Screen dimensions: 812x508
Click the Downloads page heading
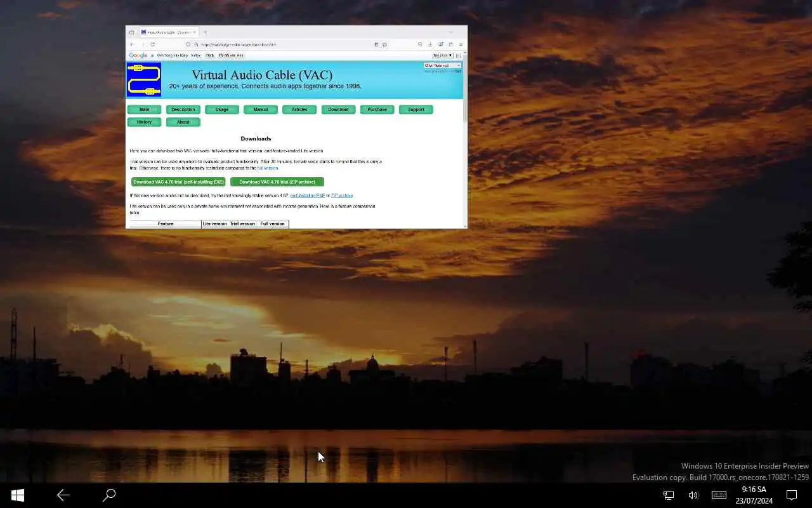pyautogui.click(x=256, y=138)
